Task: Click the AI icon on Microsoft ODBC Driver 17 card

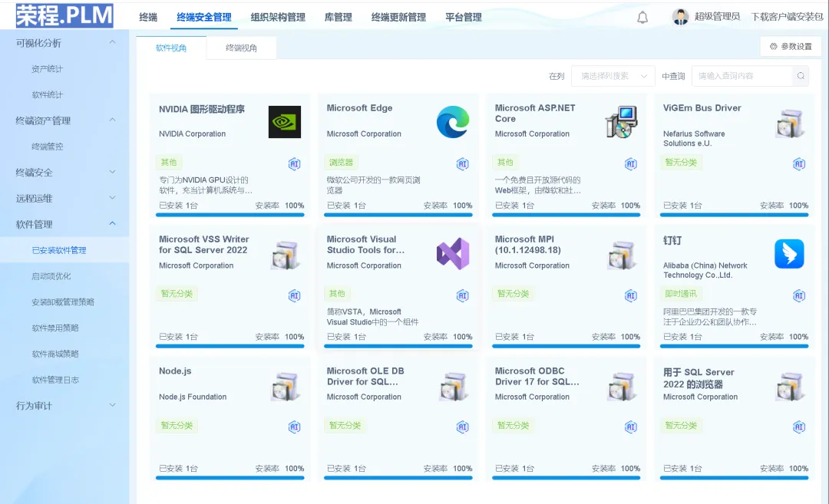Action: (631, 427)
